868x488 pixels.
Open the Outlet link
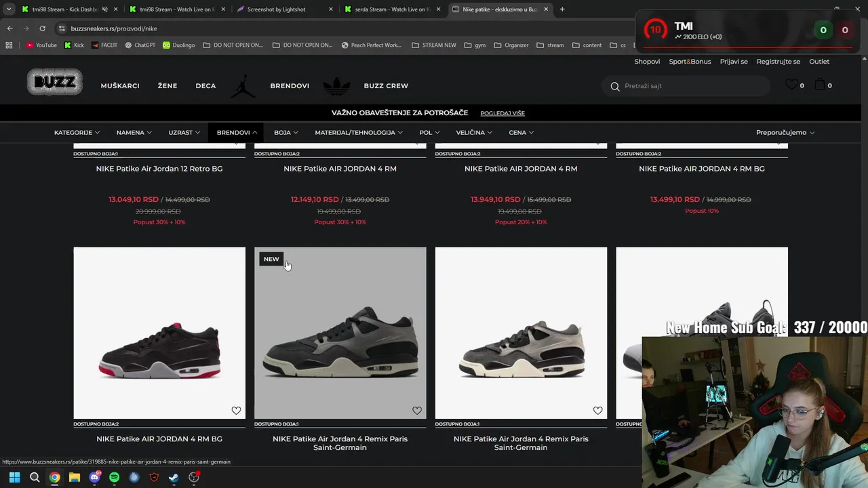819,61
